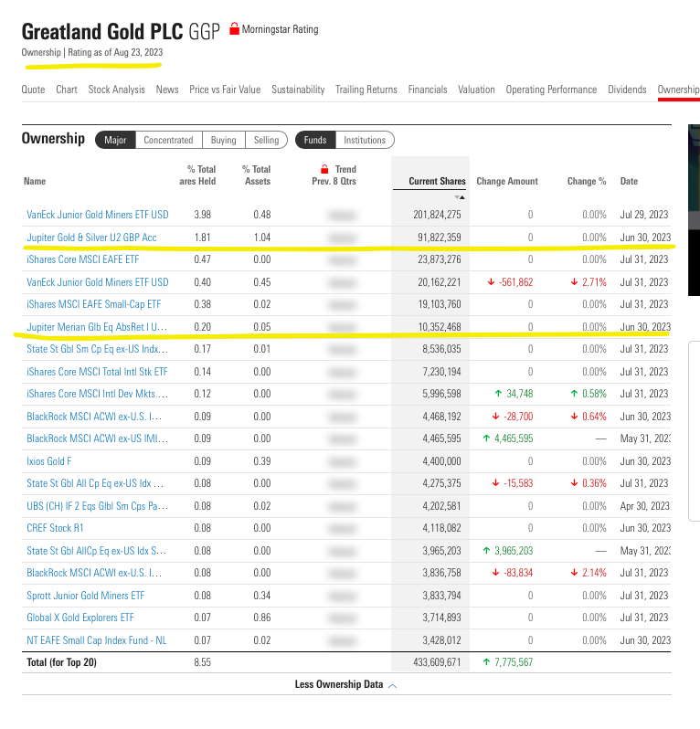
Task: Open Jupiter Gold & Silver U2 GBP Acc fund
Action: pos(91,238)
